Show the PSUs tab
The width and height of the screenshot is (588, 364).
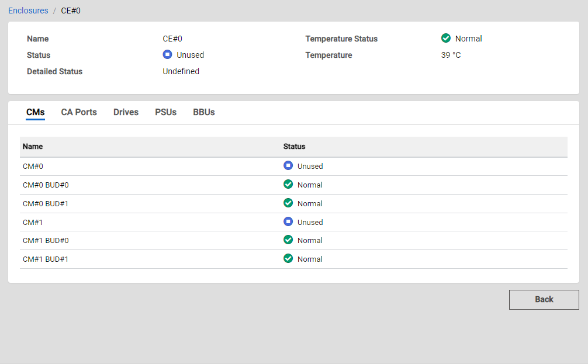(165, 112)
